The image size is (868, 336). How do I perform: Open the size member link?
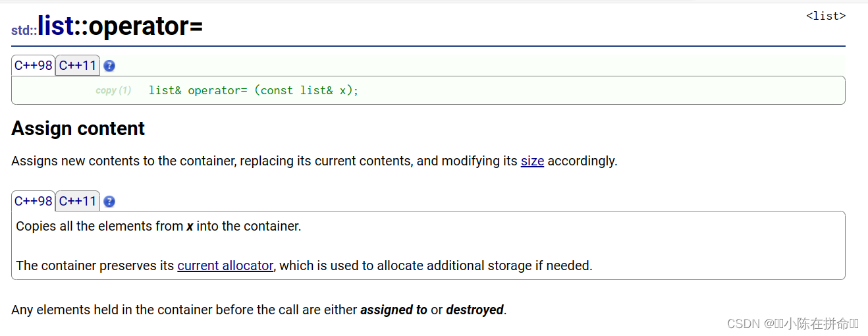[x=532, y=161]
